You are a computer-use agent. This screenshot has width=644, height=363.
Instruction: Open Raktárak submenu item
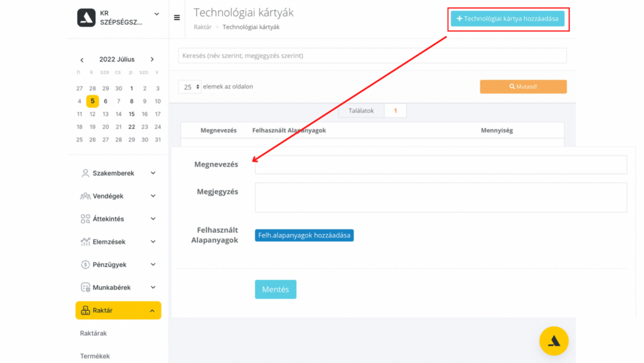(93, 333)
